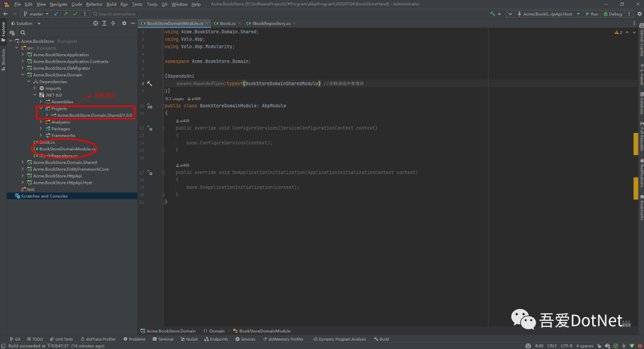Screen dimensions: 644x349
Task: Open the Structure tool window tab
Action: (x=4, y=59)
